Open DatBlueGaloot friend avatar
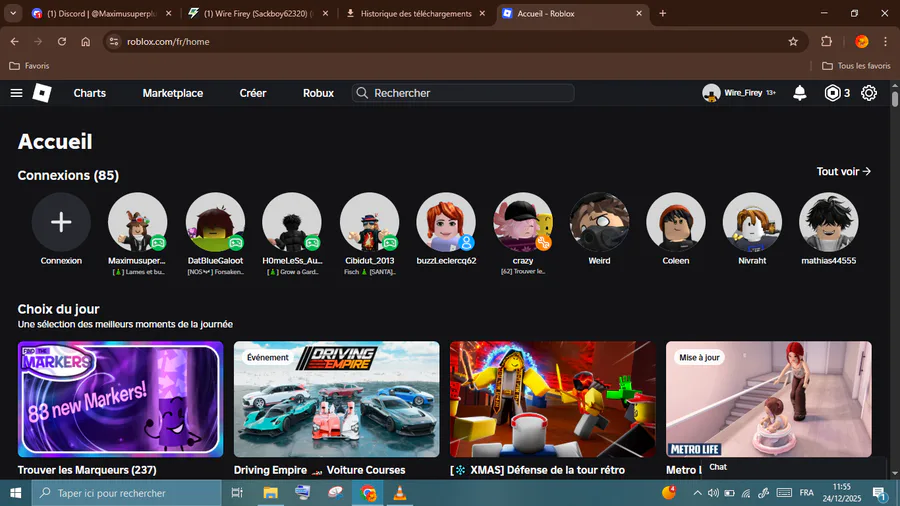Viewport: 900px width, 506px height. [215, 222]
